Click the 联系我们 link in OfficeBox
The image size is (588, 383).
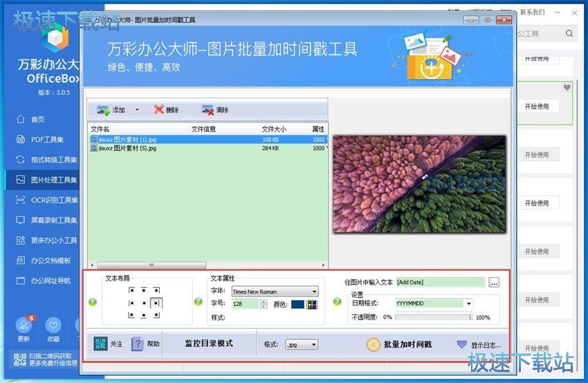(x=533, y=12)
